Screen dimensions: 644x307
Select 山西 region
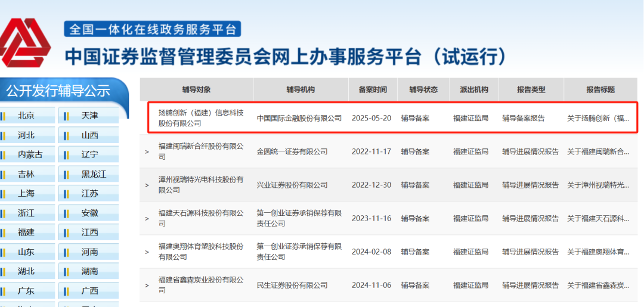[x=88, y=135]
